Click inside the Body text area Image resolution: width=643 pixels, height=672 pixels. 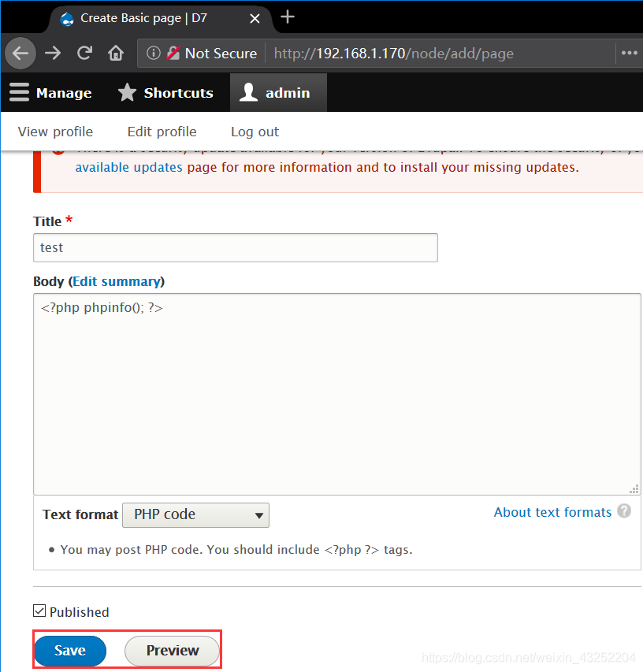click(337, 394)
